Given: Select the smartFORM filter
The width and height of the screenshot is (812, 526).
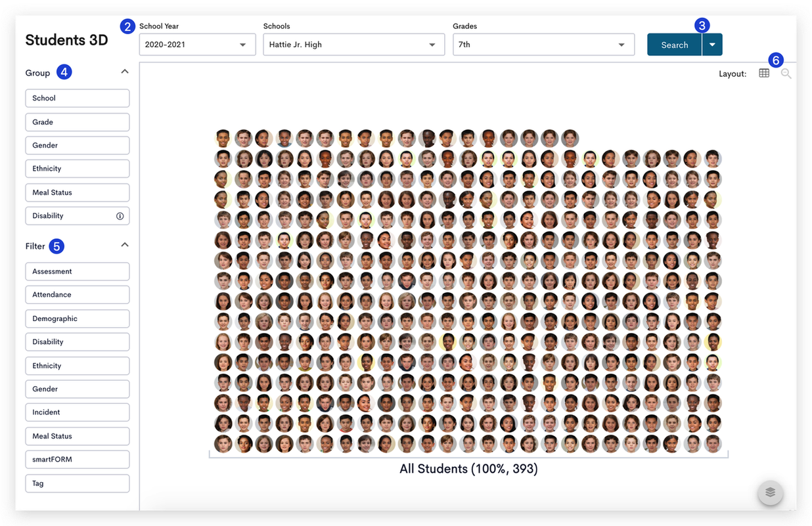Looking at the screenshot, I should coord(78,460).
